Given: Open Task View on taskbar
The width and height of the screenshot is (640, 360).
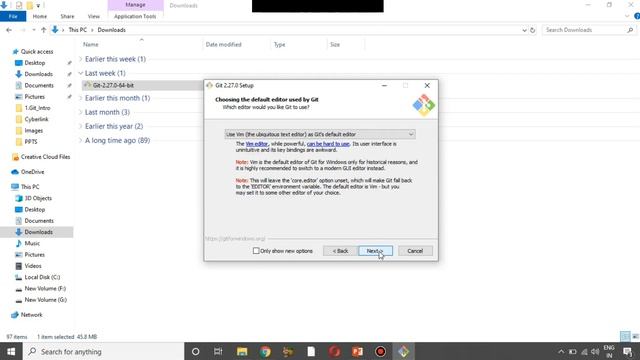Looking at the screenshot, I should click(218, 351).
